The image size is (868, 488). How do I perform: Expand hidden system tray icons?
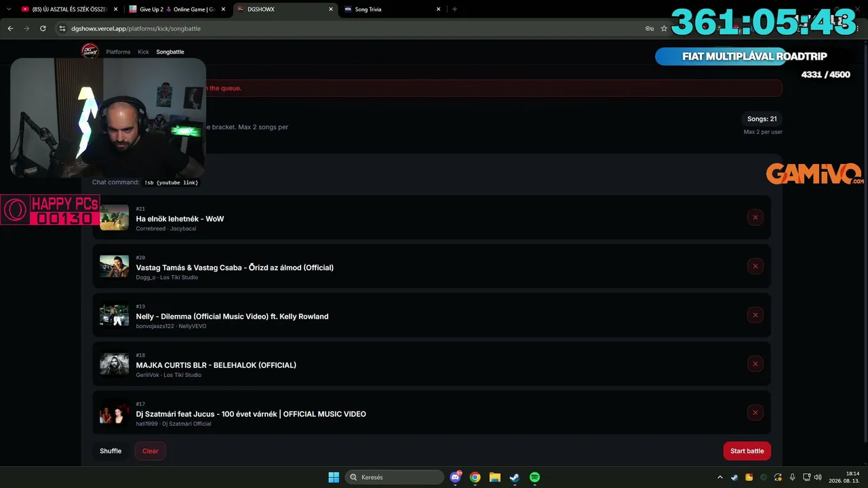pos(719,477)
